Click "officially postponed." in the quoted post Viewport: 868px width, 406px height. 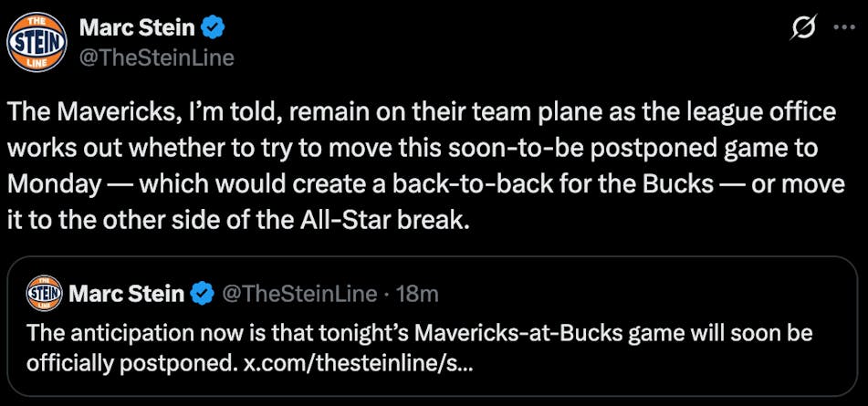(132, 362)
